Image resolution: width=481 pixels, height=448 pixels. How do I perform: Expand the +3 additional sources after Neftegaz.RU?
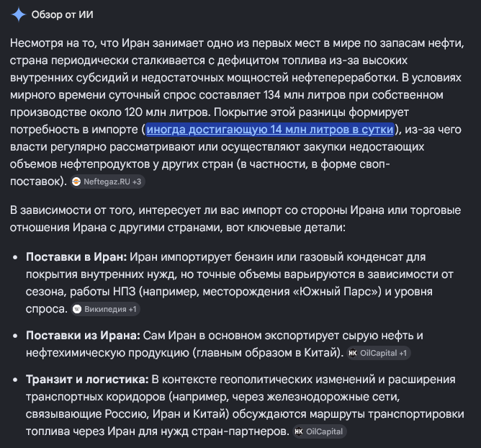point(137,182)
